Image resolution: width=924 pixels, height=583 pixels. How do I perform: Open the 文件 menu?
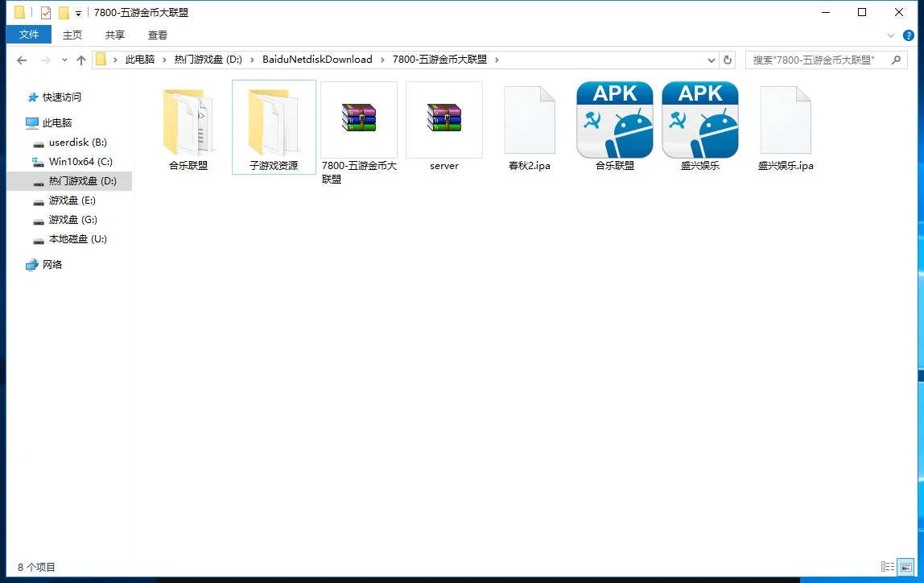[29, 35]
